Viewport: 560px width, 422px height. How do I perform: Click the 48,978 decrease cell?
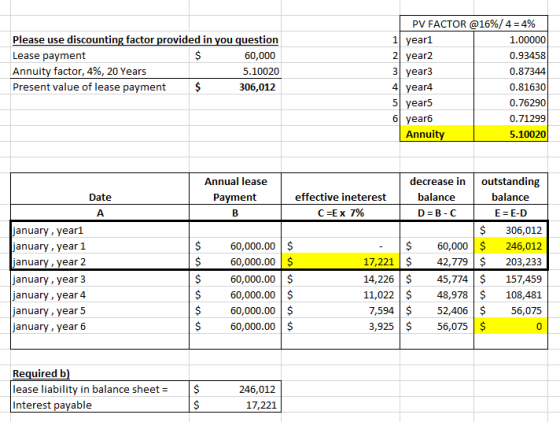click(x=437, y=295)
